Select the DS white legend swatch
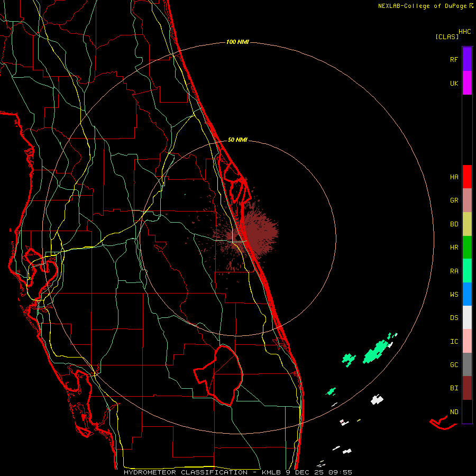The width and height of the screenshot is (476, 476). pos(467,317)
